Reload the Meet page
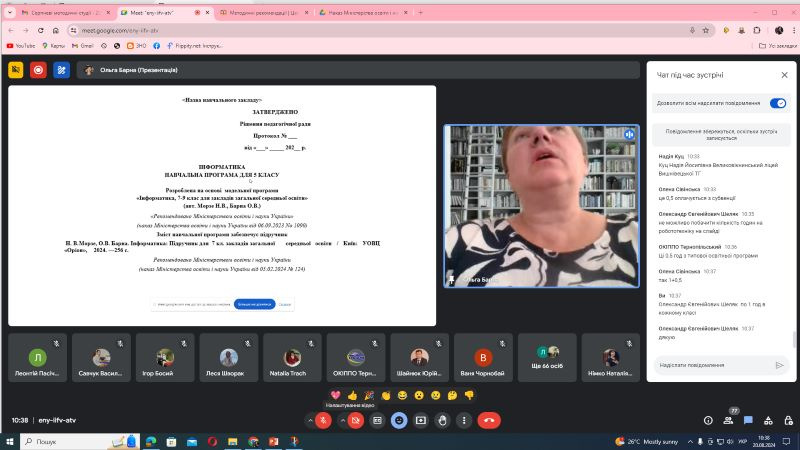Screen dimensions: 800x450 pos(41,31)
